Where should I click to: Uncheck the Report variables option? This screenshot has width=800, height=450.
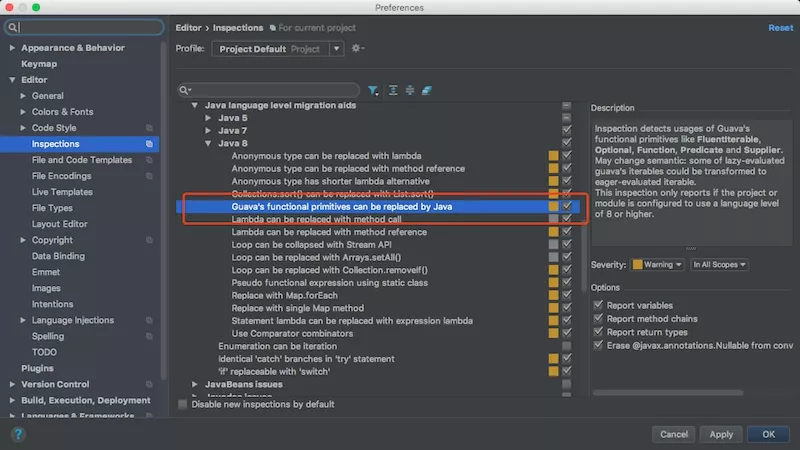(x=598, y=305)
